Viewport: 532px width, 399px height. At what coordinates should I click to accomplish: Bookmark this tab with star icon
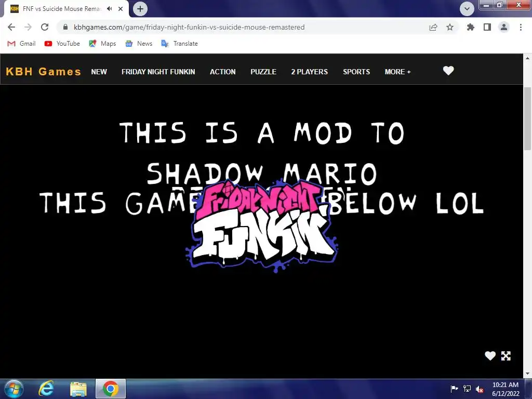[x=450, y=27]
